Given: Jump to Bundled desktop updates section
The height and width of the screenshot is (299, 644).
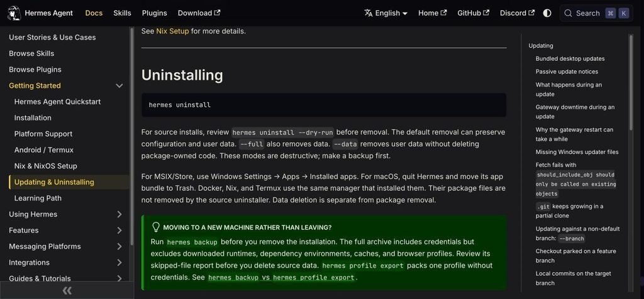Looking at the screenshot, I should pos(570,58).
